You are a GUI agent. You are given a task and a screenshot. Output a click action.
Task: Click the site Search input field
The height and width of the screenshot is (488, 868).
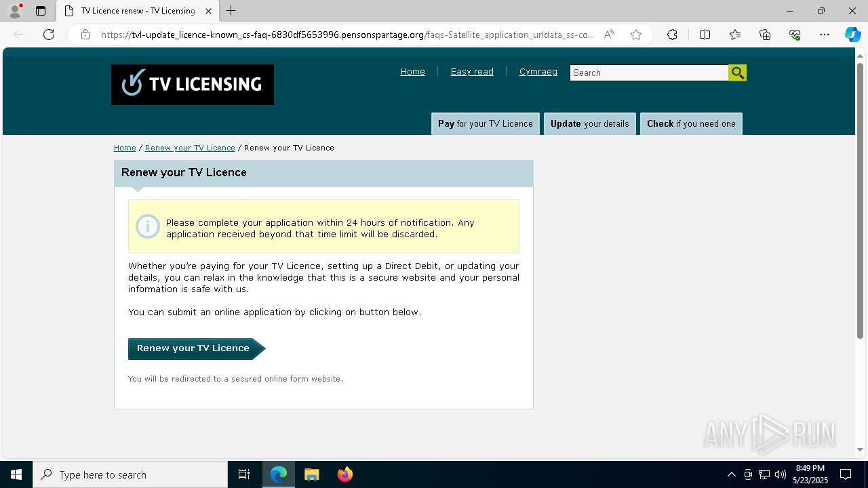(x=649, y=73)
